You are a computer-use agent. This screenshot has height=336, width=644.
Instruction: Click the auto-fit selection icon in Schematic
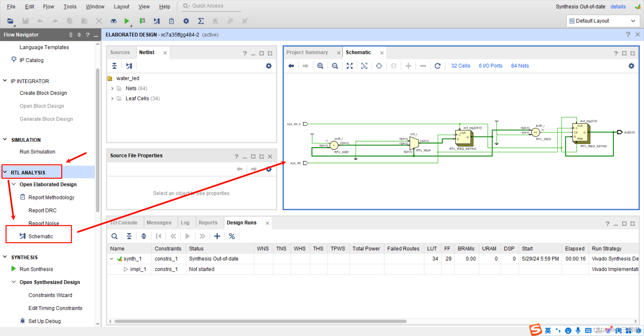379,66
